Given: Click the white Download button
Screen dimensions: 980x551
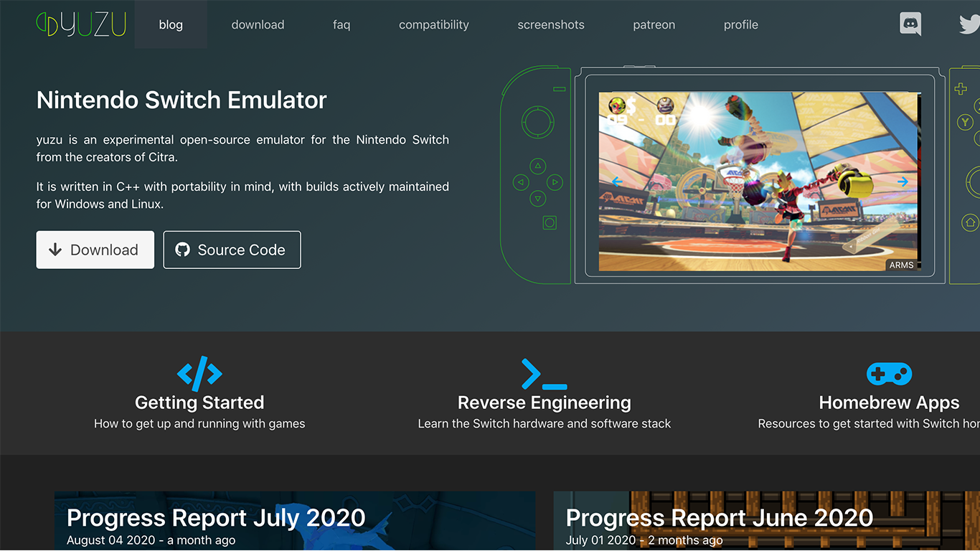Looking at the screenshot, I should [x=95, y=250].
